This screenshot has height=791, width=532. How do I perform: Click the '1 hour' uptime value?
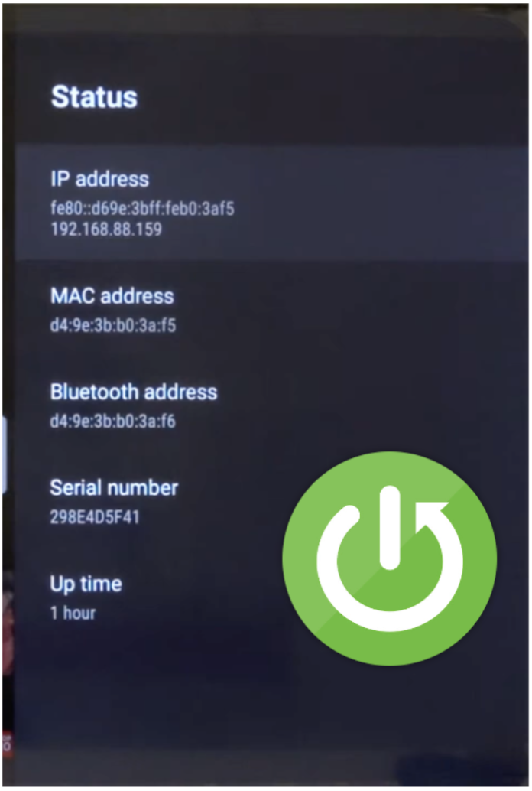point(73,613)
